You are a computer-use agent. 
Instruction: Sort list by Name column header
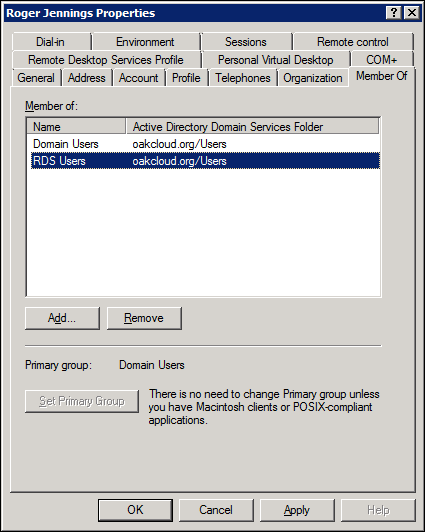76,127
